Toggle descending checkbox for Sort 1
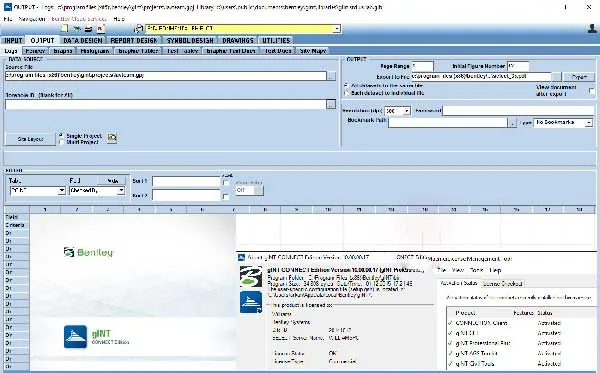 click(226, 183)
